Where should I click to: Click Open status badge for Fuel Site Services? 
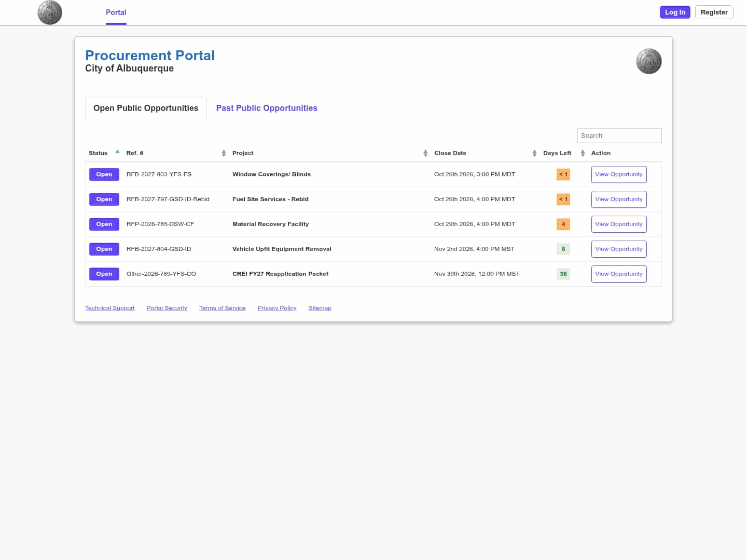tap(104, 200)
